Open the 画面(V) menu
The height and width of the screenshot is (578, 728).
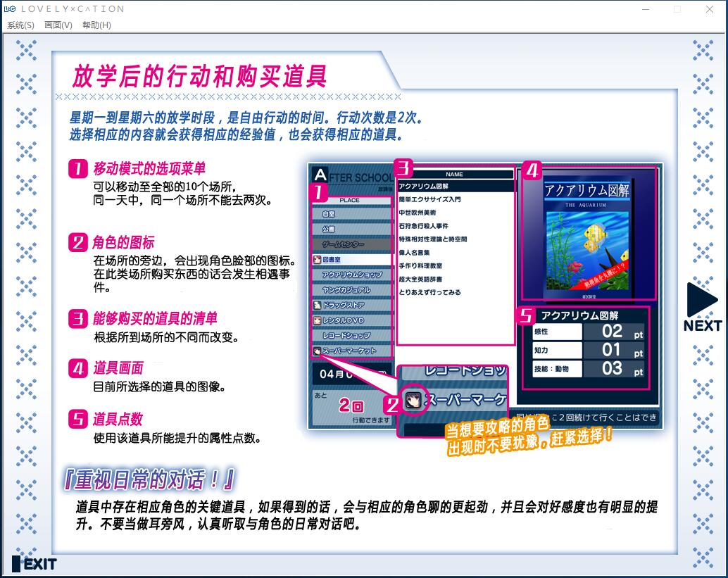58,25
